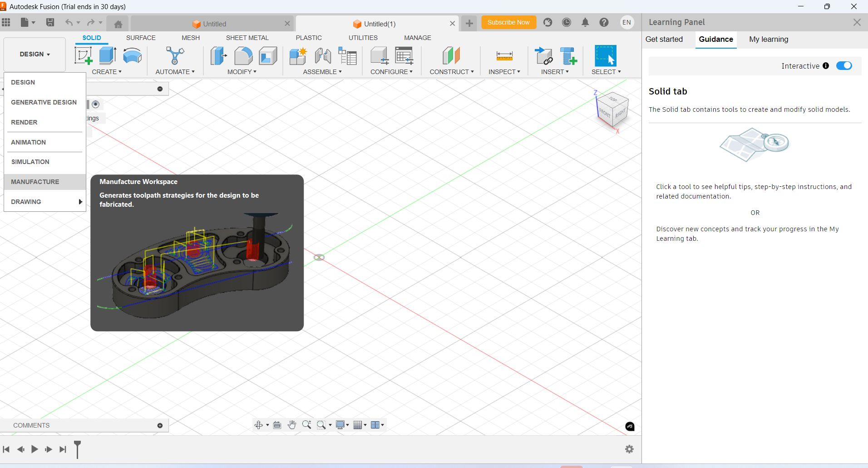
Task: Click the Orbit navigation tool
Action: pos(258,425)
